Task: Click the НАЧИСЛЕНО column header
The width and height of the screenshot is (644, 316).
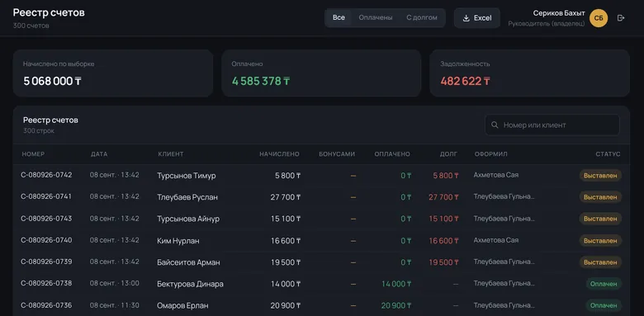Action: pos(279,154)
